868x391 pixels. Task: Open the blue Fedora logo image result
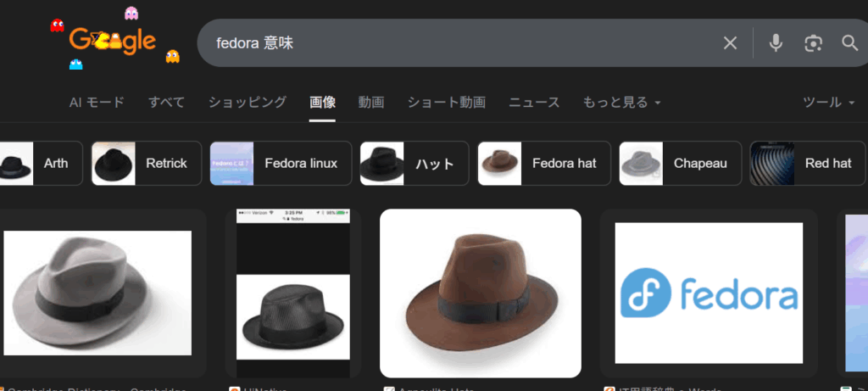point(708,293)
